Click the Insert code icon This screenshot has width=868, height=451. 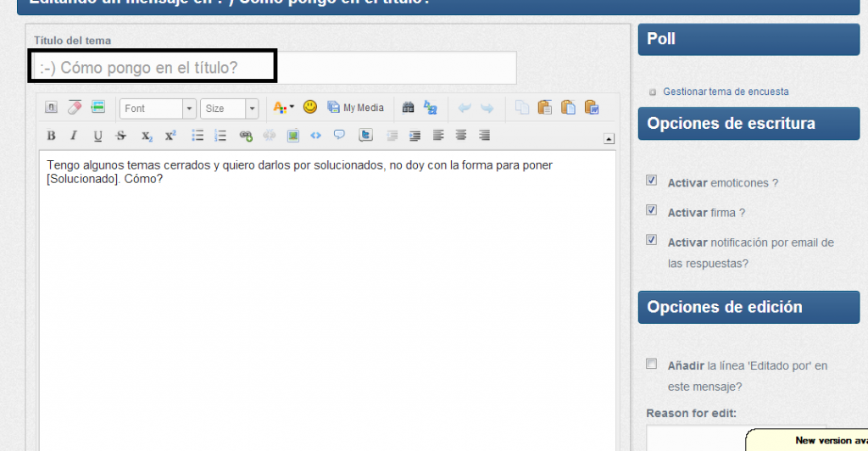[x=315, y=136]
